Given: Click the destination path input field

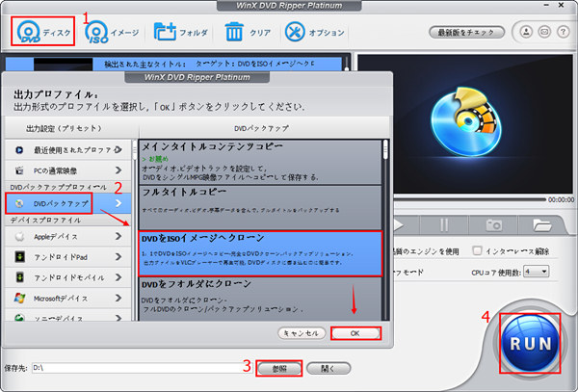Looking at the screenshot, I should click(141, 368).
